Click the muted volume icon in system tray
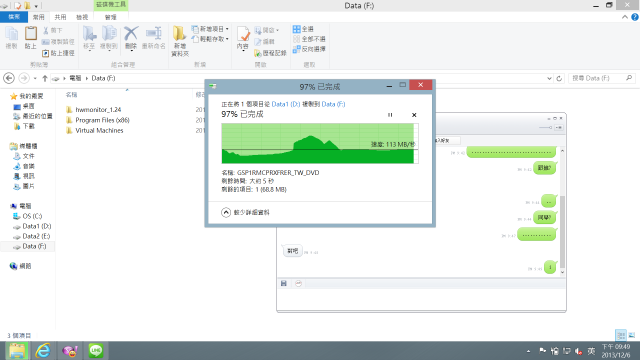 pyautogui.click(x=578, y=351)
